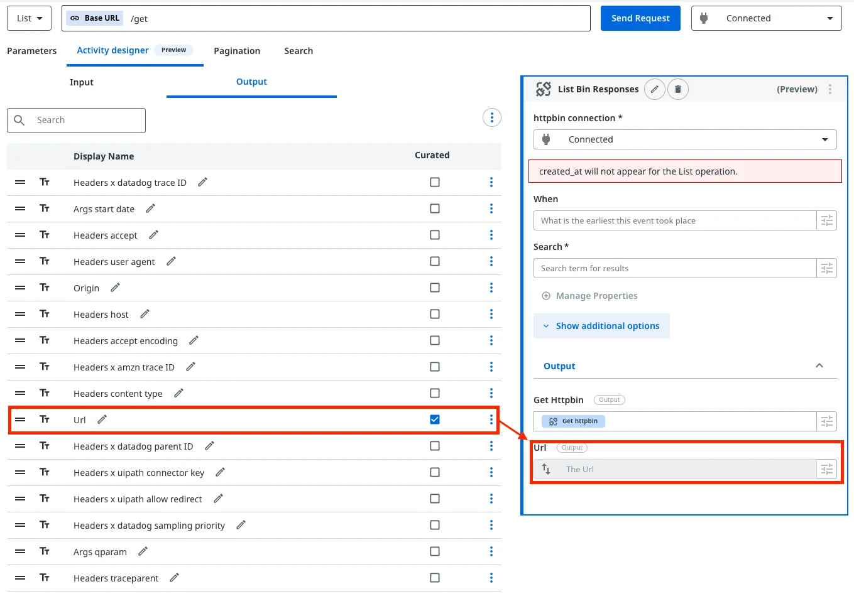854x616 pixels.
Task: Enable Curated checkbox for Args qparam
Action: pyautogui.click(x=434, y=551)
